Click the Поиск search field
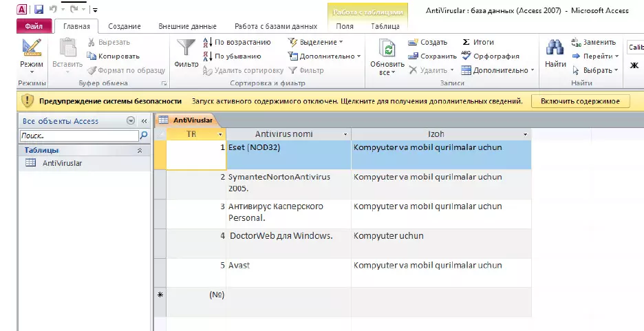Screen dimensions: 644x331 pos(79,136)
